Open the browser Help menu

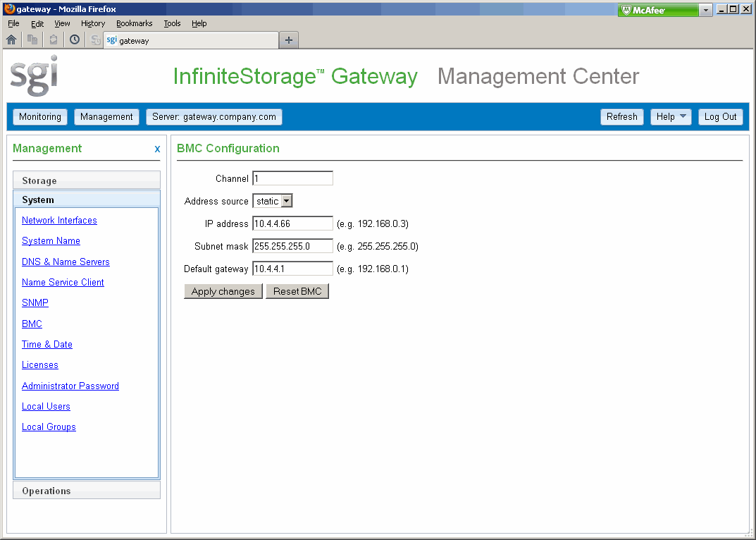(199, 23)
